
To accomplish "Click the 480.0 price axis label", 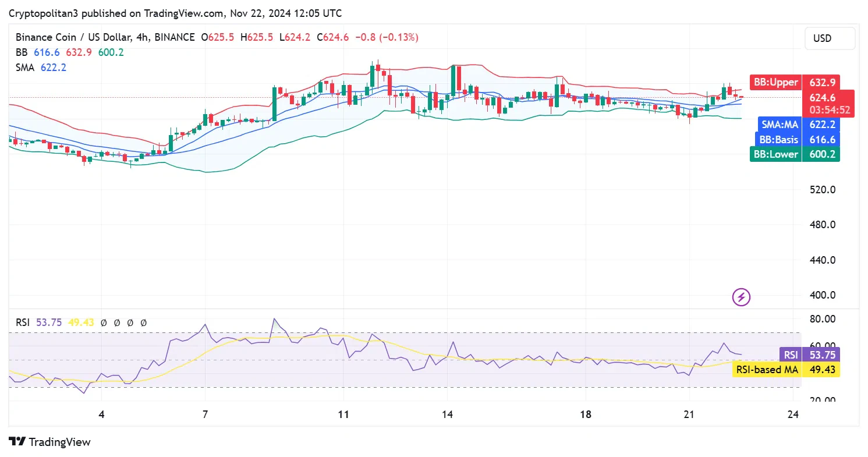I will [822, 225].
